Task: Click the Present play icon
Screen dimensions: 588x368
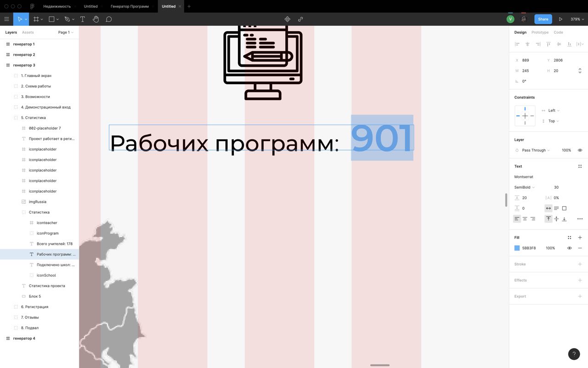Action: pos(560,19)
